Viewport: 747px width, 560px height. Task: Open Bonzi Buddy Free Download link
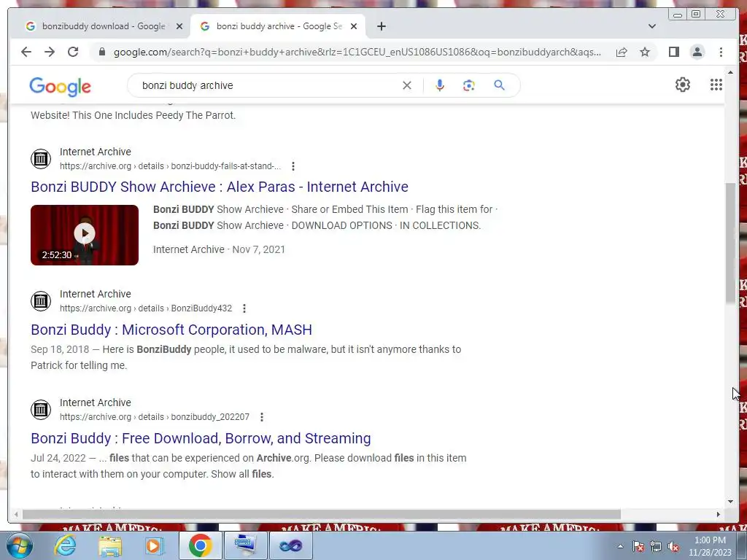(201, 438)
